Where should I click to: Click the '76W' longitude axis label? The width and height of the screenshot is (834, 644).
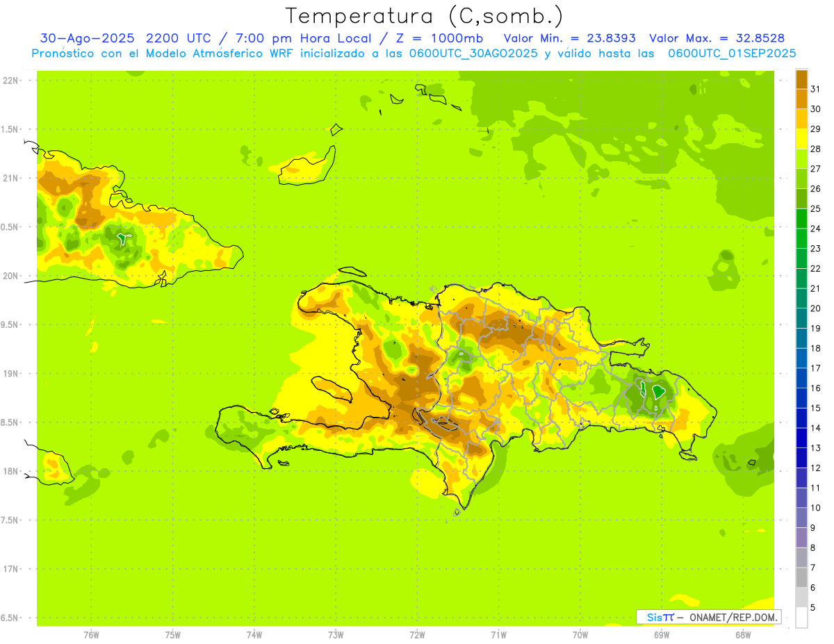(91, 634)
